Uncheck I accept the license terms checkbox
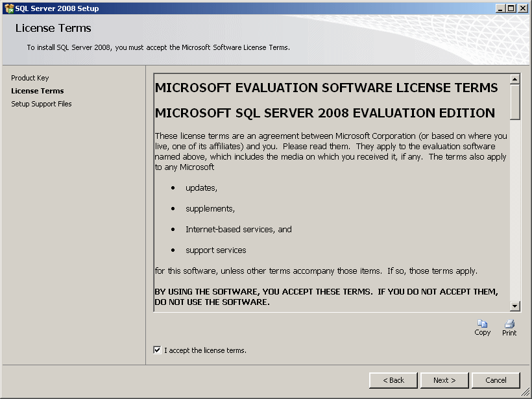This screenshot has width=532, height=399. [x=157, y=350]
